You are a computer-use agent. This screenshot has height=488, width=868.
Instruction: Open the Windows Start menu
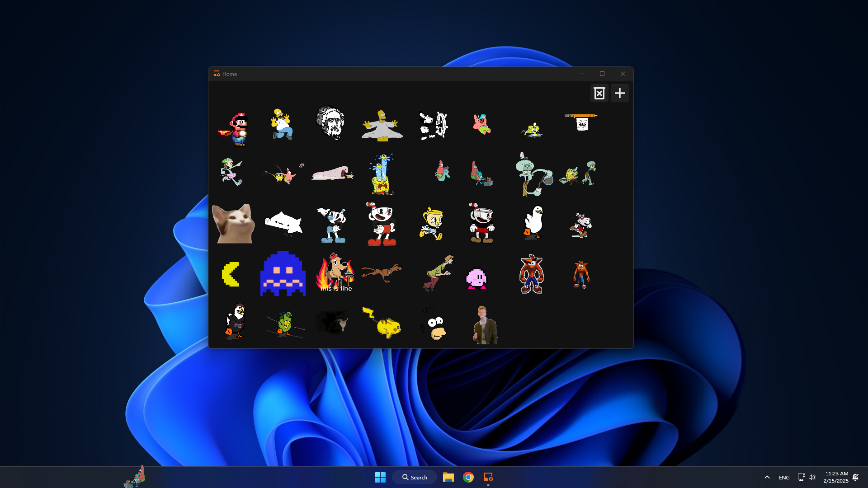pyautogui.click(x=380, y=477)
